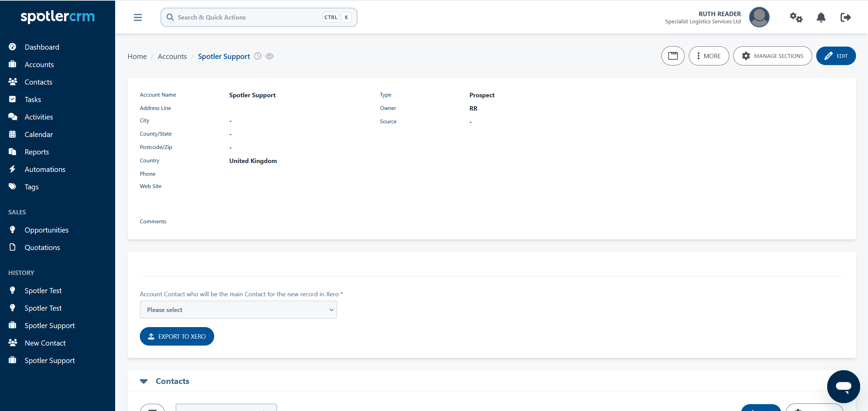Click the Dashboard gauge icon
The height and width of the screenshot is (411, 868).
coord(12,47)
